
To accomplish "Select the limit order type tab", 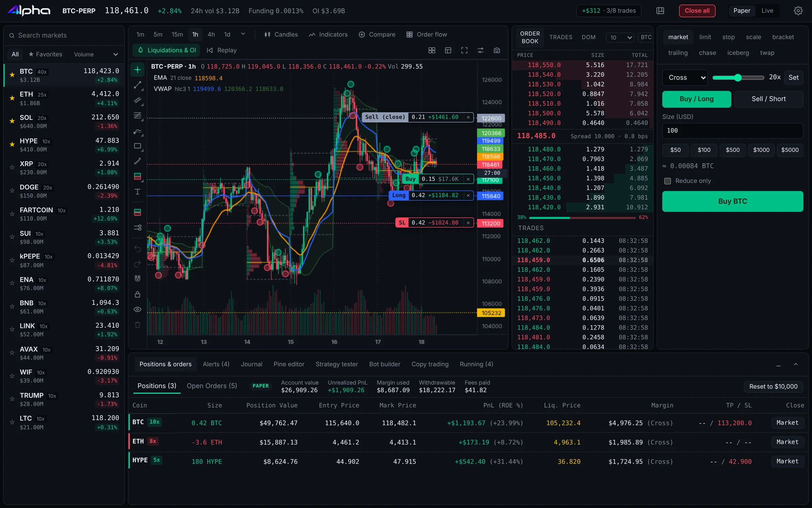I will pos(705,37).
